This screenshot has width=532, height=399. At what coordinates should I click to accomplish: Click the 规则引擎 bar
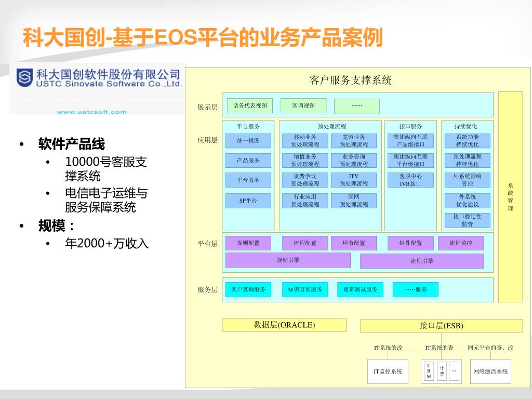(288, 260)
